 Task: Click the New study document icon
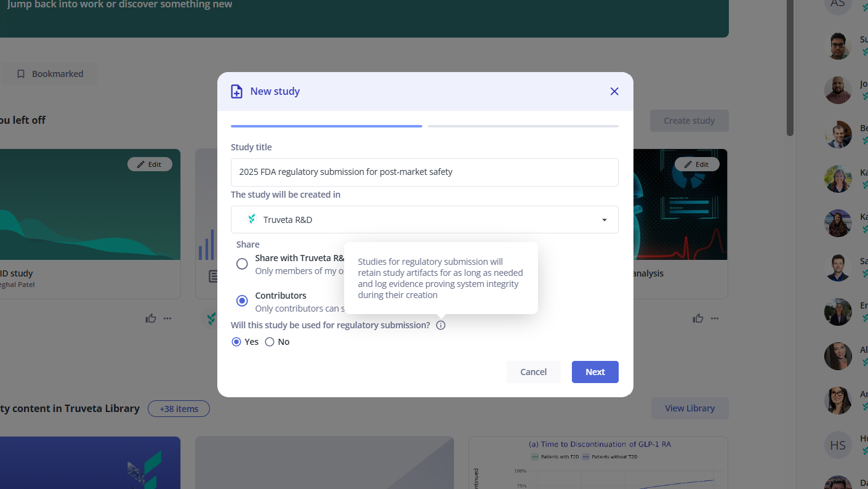click(236, 91)
